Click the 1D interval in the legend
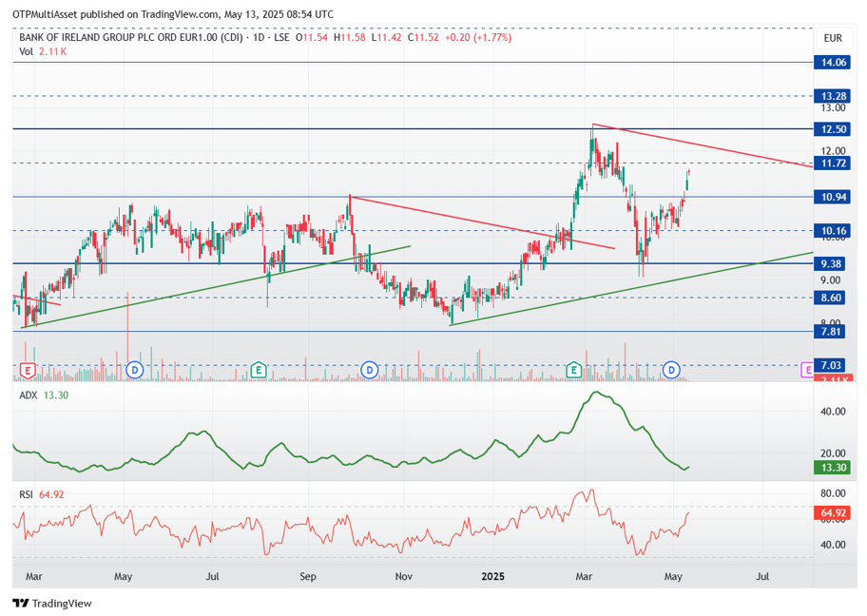 (259, 38)
